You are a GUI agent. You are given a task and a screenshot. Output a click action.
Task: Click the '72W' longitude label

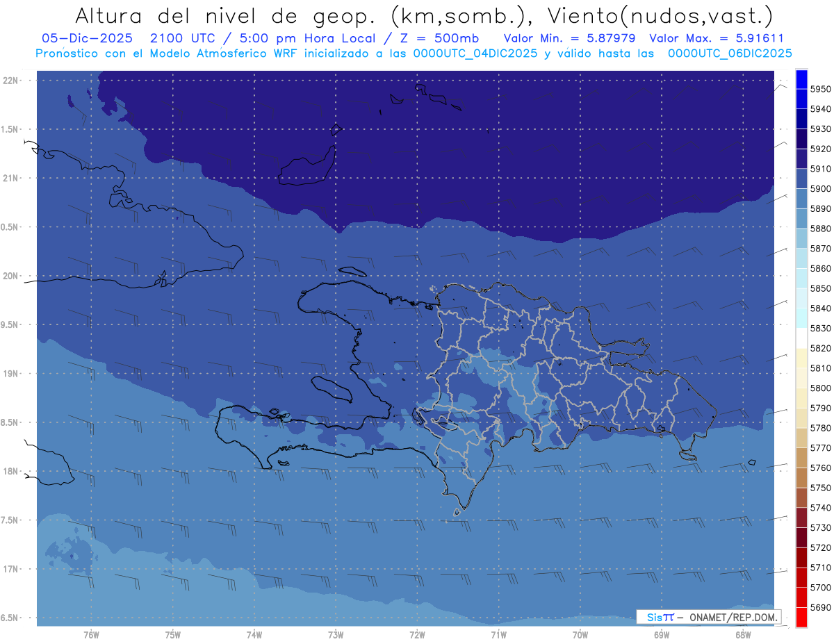click(x=417, y=635)
